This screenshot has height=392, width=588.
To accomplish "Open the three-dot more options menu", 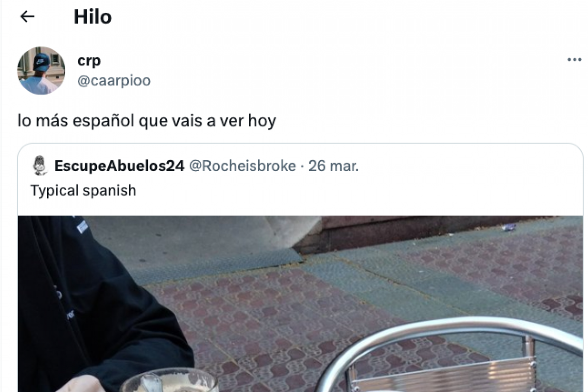I will (x=574, y=60).
